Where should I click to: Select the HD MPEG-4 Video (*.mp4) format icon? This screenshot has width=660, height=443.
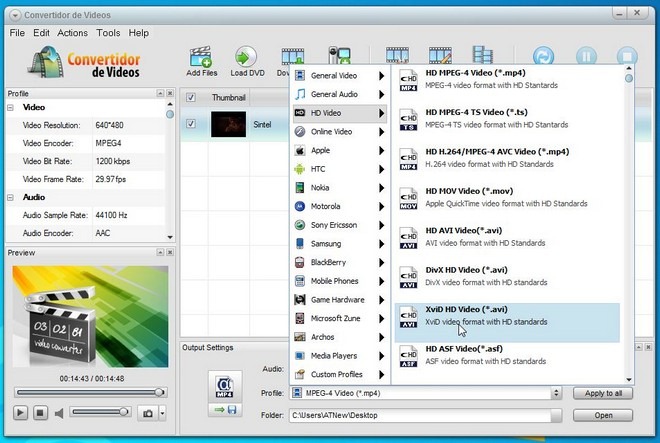[408, 80]
